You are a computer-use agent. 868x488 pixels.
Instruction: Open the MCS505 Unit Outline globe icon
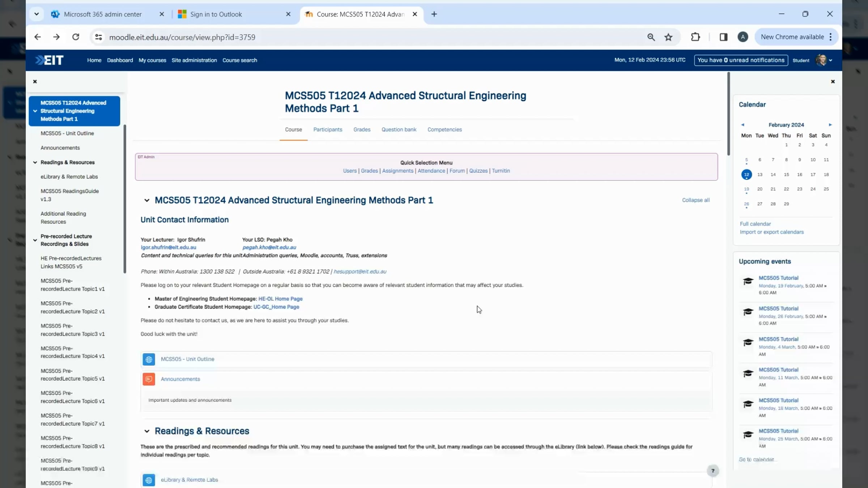pos(149,359)
